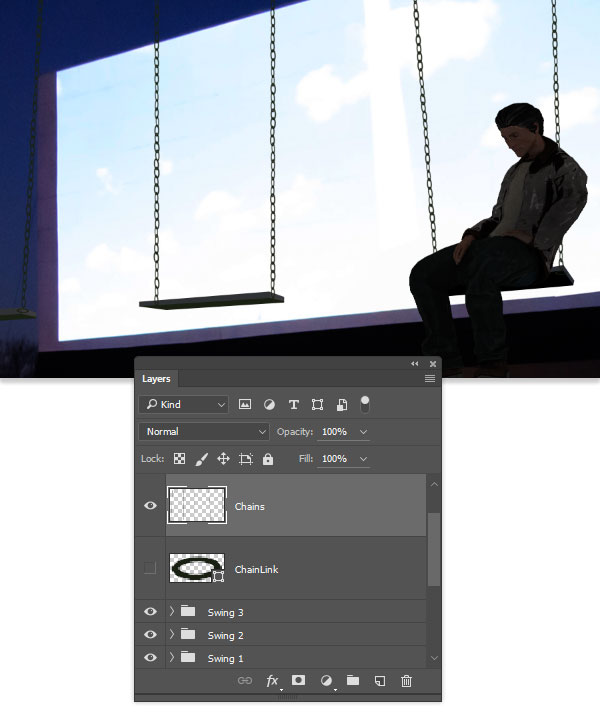The width and height of the screenshot is (600, 723).
Task: Click the Swing 3 folder icon
Action: coord(188,611)
